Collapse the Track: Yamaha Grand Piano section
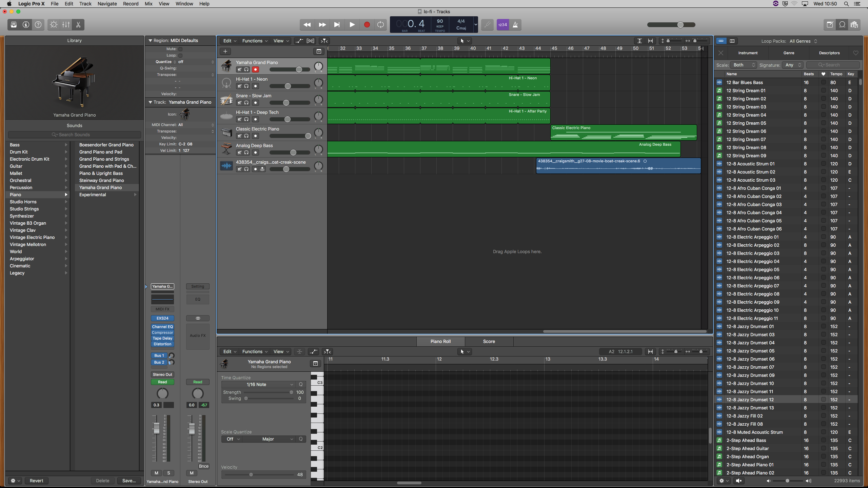This screenshot has width=868, height=488. [x=150, y=102]
